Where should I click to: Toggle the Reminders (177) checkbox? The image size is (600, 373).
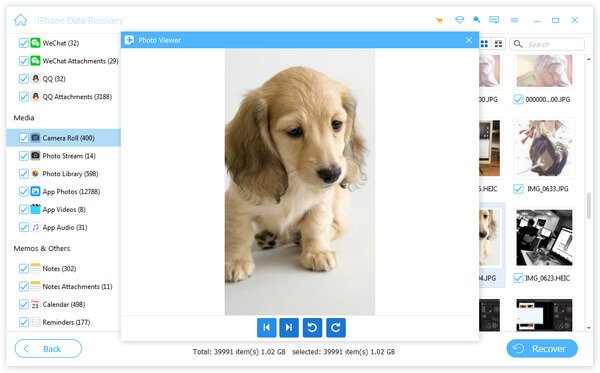pos(24,322)
